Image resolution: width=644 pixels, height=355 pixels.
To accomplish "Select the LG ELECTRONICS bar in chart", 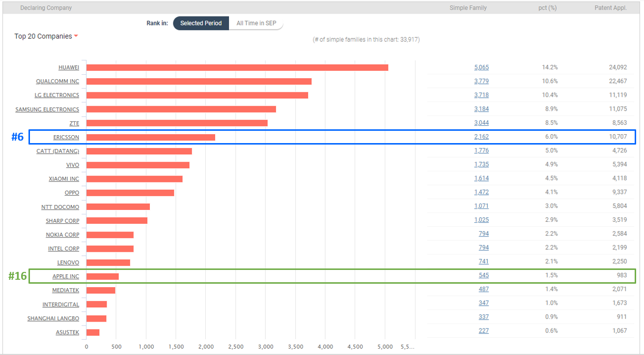I will [x=197, y=95].
